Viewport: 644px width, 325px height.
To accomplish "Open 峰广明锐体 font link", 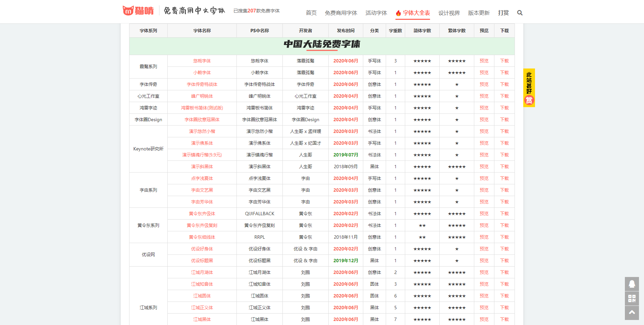I will (x=202, y=96).
